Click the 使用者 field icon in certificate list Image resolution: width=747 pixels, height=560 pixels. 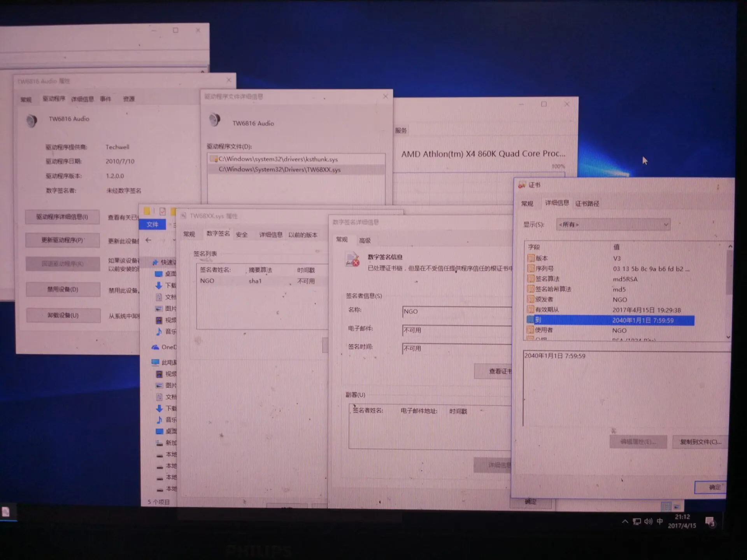point(530,330)
